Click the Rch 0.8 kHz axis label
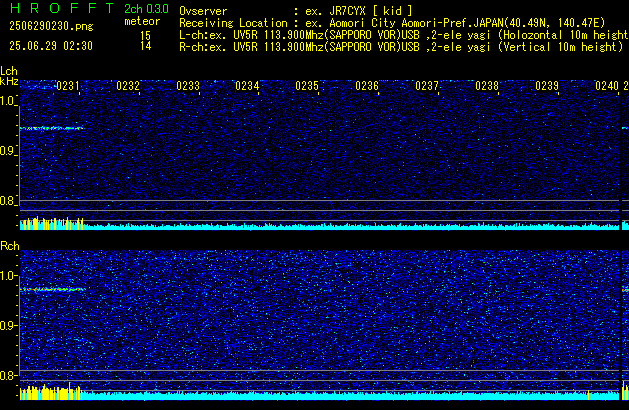629x410 pixels. pos(8,375)
